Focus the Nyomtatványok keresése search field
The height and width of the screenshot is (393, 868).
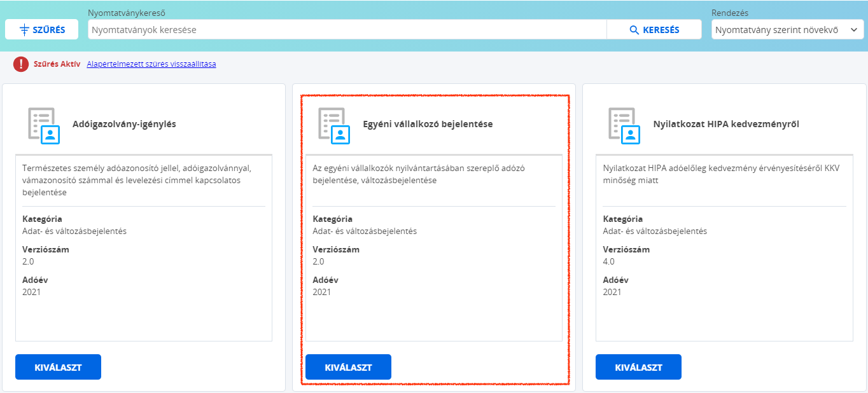(347, 30)
